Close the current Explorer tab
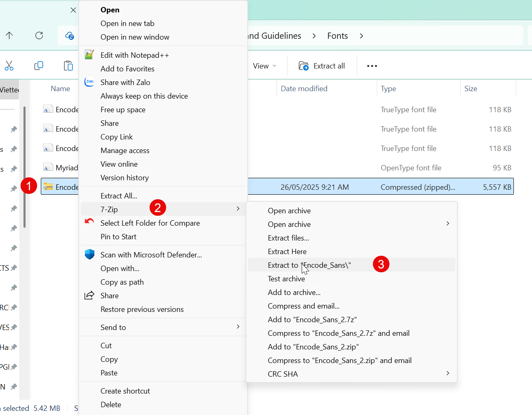This screenshot has width=532, height=415. 73,10
